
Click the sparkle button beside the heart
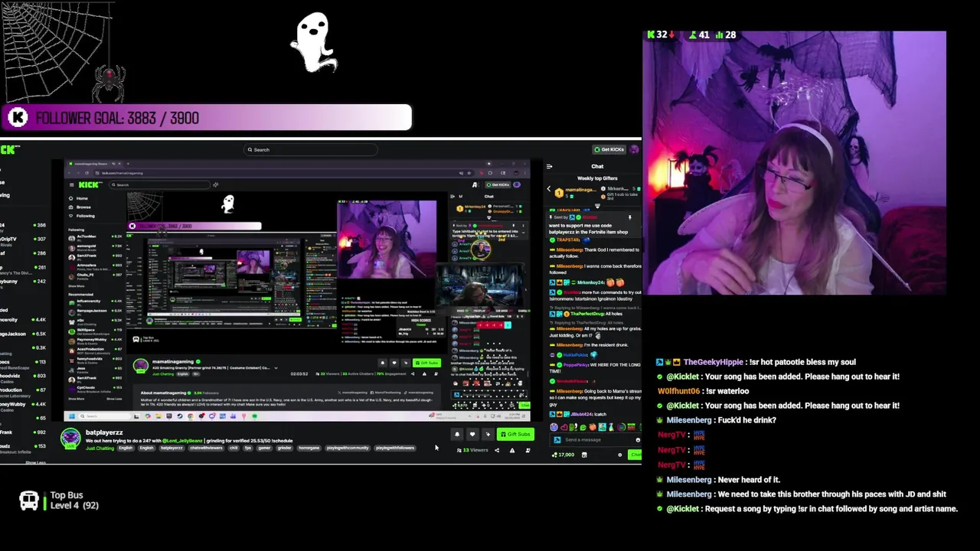click(488, 434)
